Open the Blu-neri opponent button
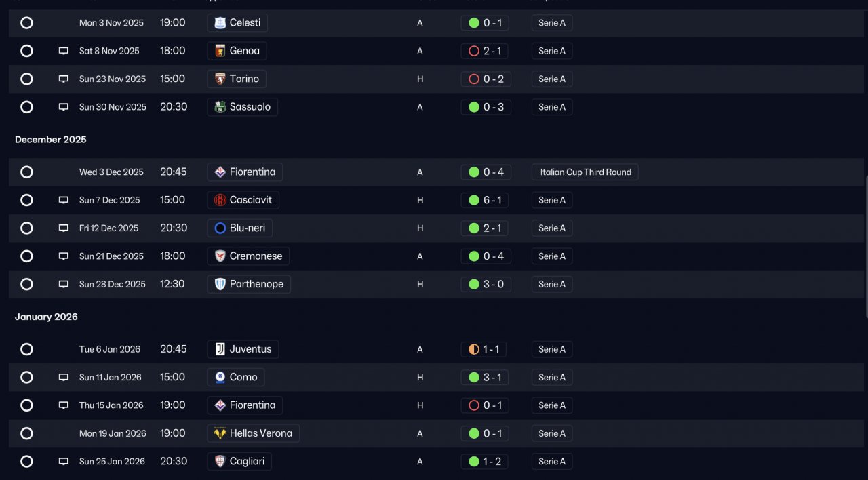868x480 pixels. tap(240, 228)
